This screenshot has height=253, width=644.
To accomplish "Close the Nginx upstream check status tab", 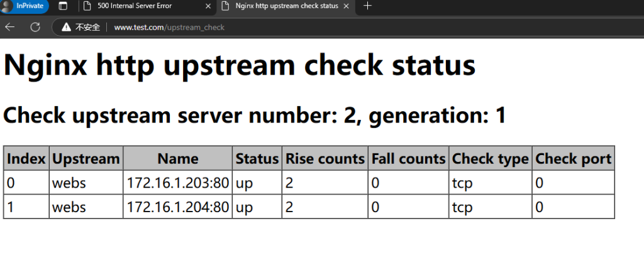I will click(345, 6).
